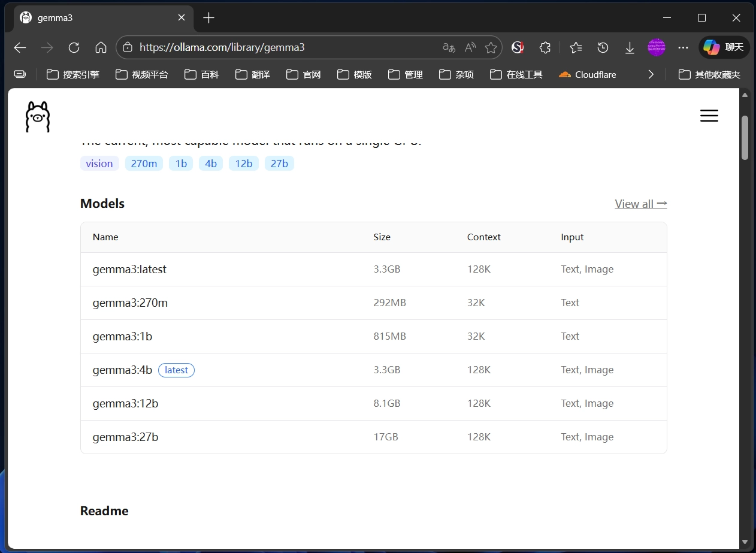Open the favorites list icon

coord(576,47)
